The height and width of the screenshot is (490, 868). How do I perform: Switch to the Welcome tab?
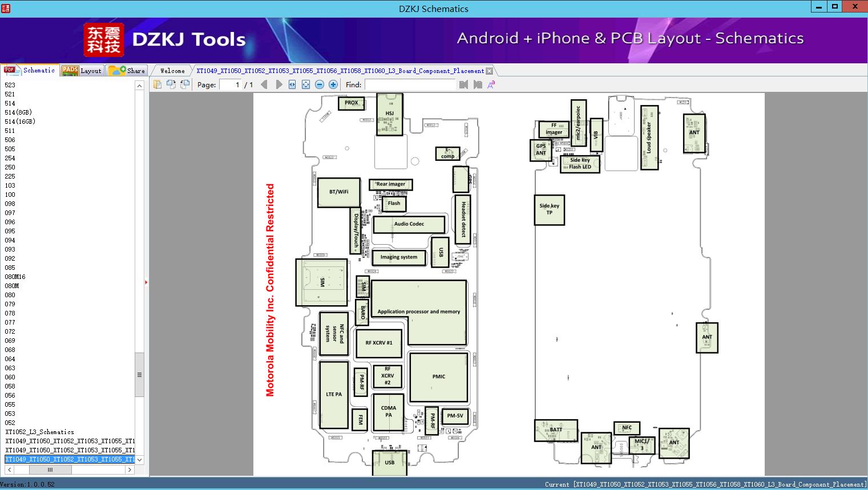point(172,71)
